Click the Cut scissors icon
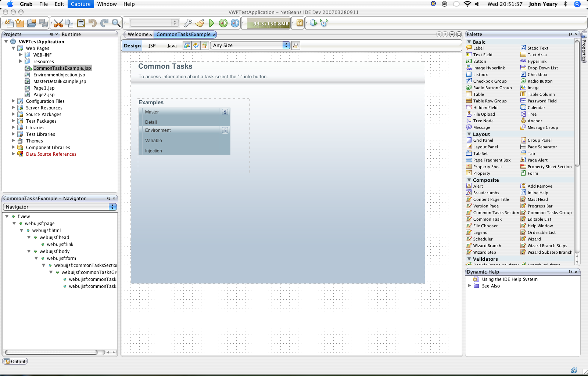Viewport: 588px width, 376px height. click(x=58, y=23)
